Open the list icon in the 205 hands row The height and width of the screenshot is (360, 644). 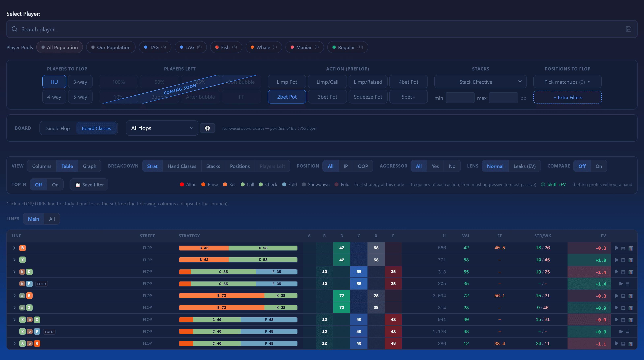[627, 284]
